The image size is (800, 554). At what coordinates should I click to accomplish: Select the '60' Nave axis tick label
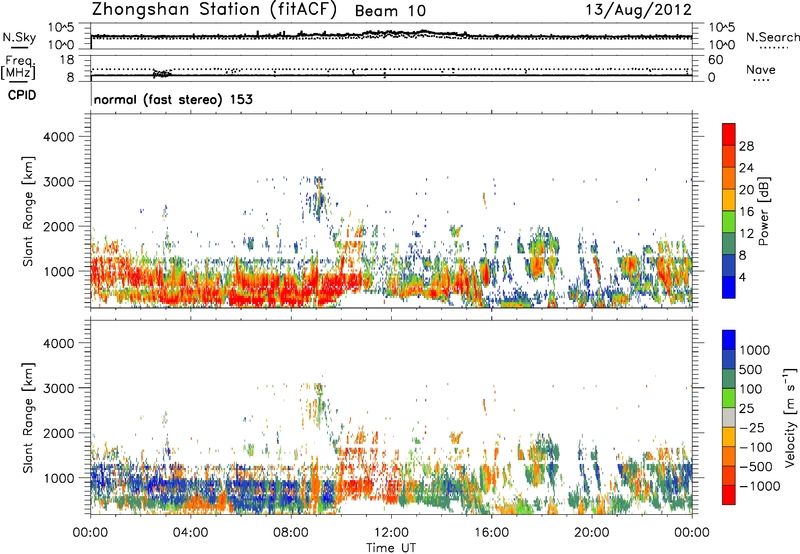pos(715,60)
